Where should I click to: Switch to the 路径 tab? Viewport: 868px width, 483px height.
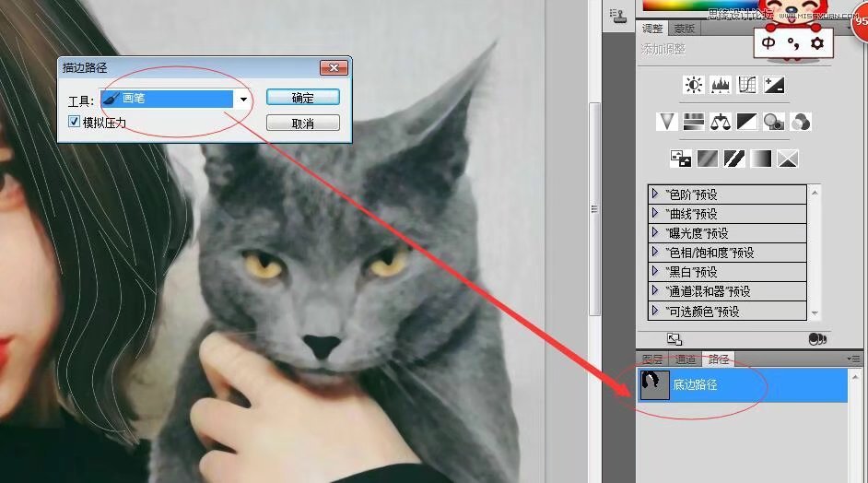coord(719,359)
